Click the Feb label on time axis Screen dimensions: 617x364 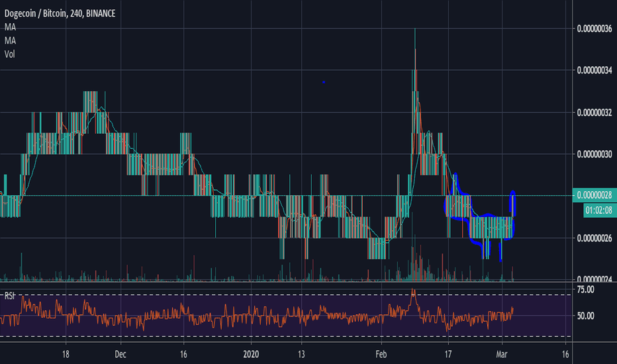[381, 354]
